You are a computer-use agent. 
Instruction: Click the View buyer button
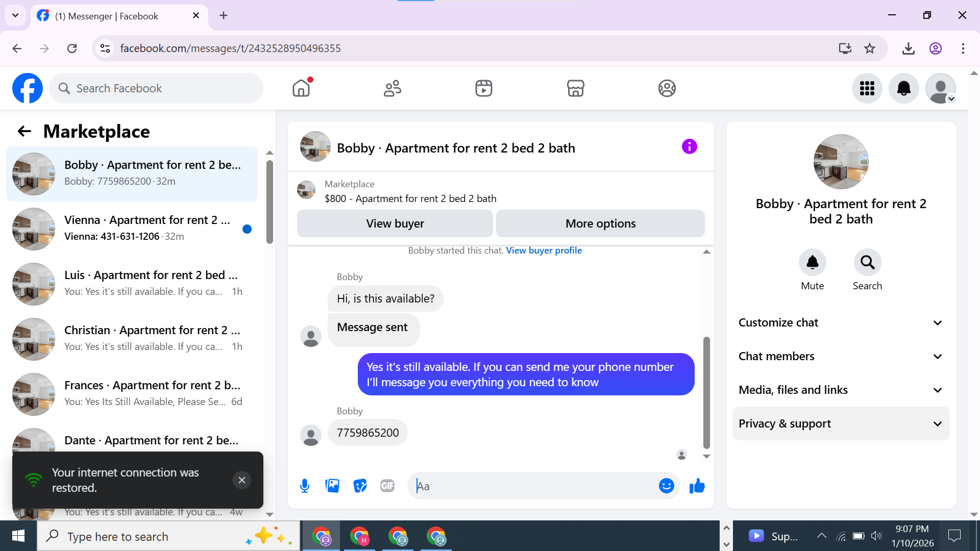pos(395,223)
